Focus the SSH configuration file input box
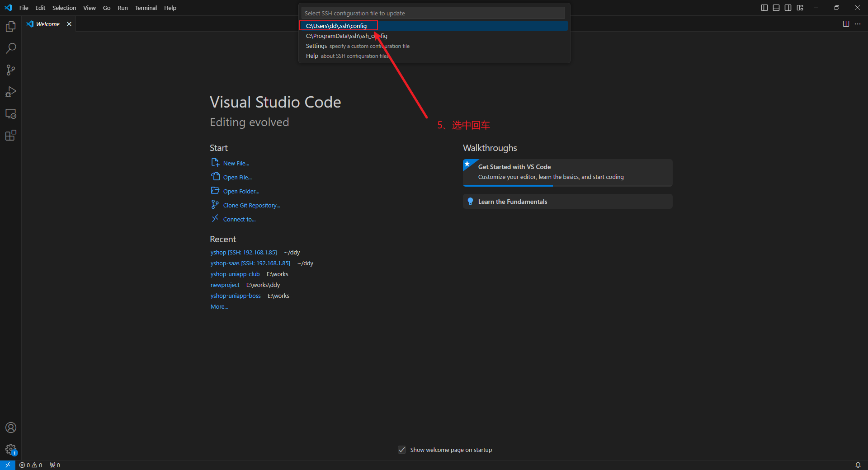 (x=433, y=13)
